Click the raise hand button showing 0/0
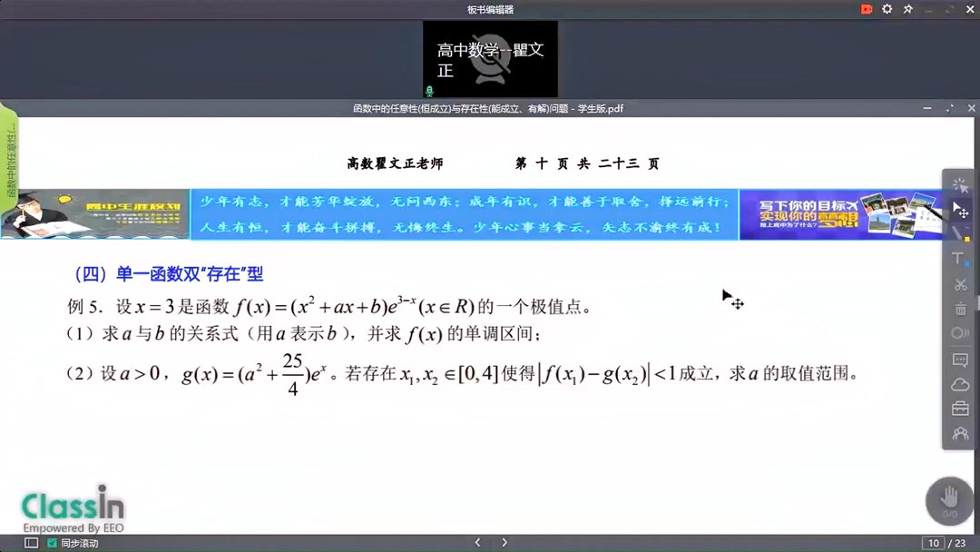This screenshot has width=980, height=552. tap(947, 500)
